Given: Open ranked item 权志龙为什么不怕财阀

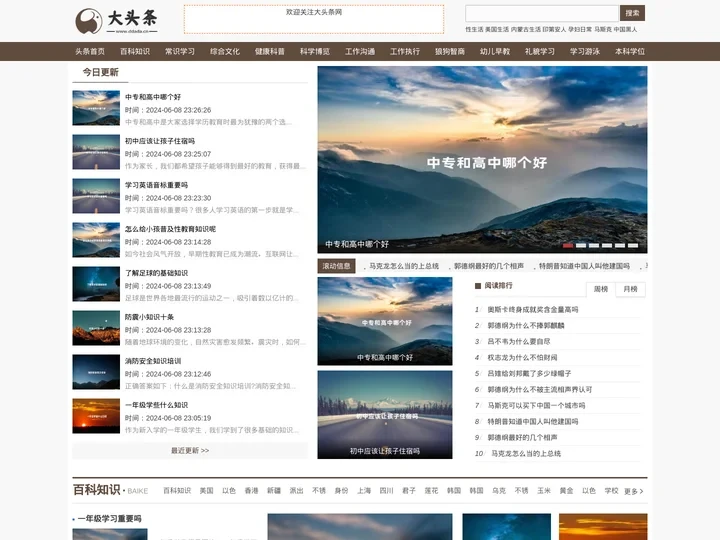Looking at the screenshot, I should 523,358.
